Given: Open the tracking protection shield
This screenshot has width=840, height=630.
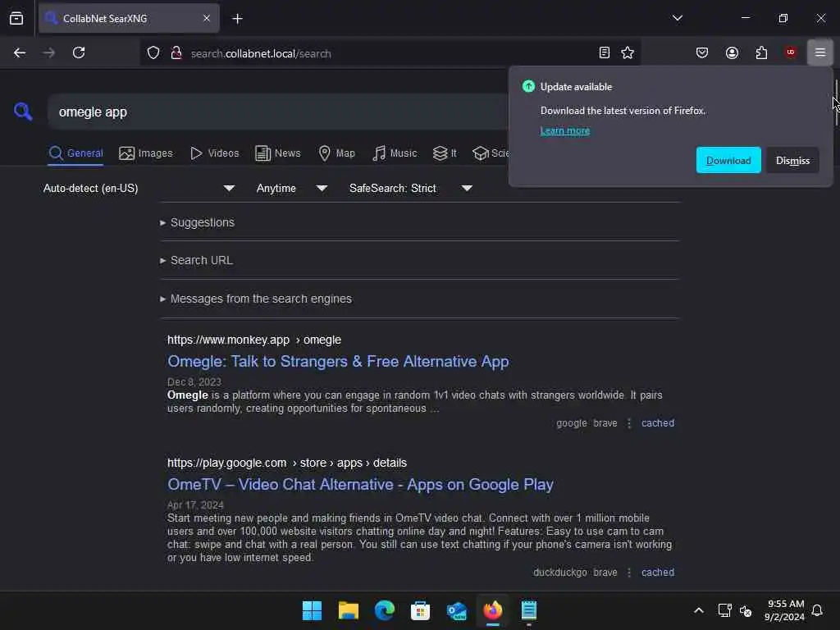Looking at the screenshot, I should (x=153, y=53).
